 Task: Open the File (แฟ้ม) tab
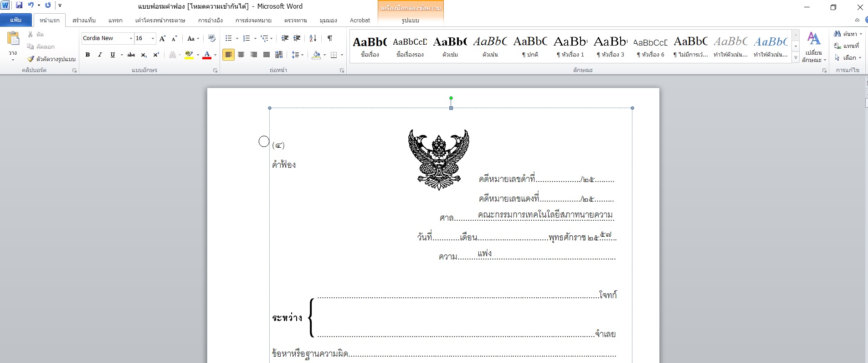click(x=16, y=20)
